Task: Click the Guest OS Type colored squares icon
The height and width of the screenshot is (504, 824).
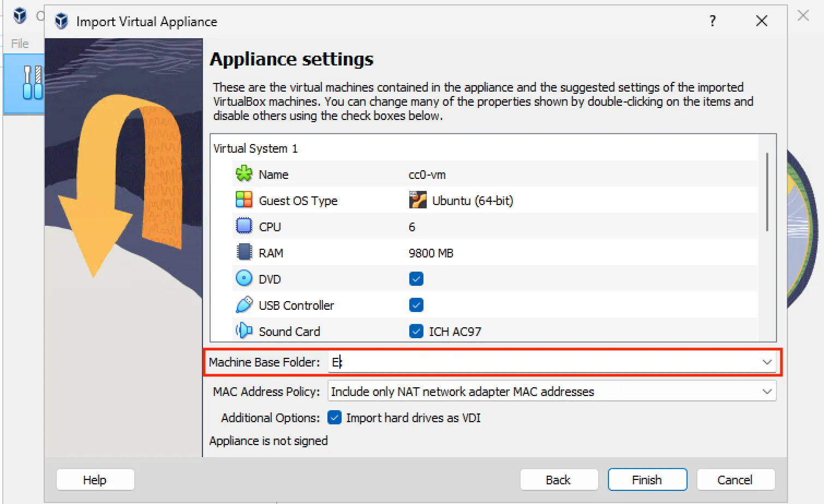Action: coord(244,200)
